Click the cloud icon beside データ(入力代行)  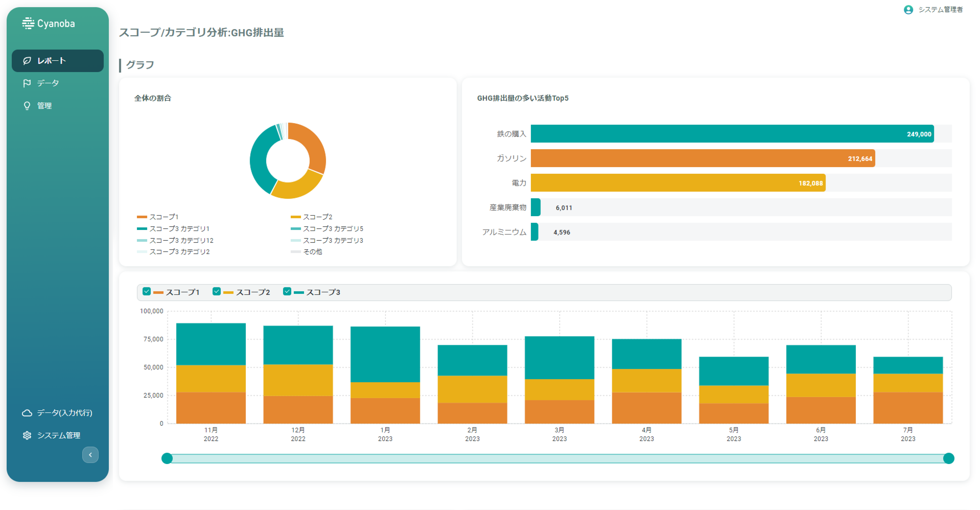point(27,413)
